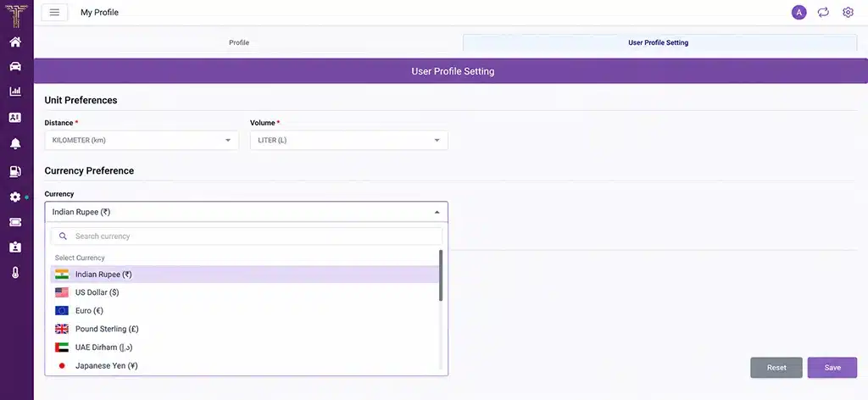868x400 pixels.
Task: Select UAE Dirham option
Action: [x=245, y=347]
